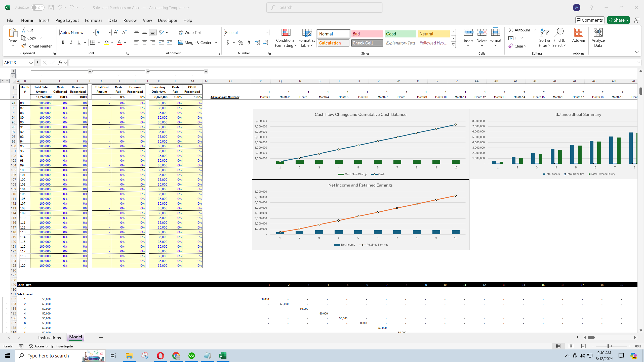This screenshot has height=362, width=644.
Task: Apply Check Cell style
Action: [367, 43]
